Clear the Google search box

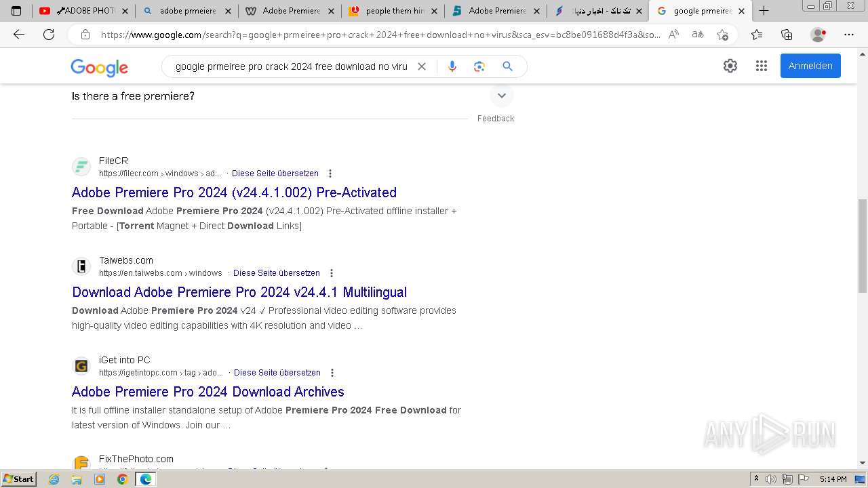point(421,66)
